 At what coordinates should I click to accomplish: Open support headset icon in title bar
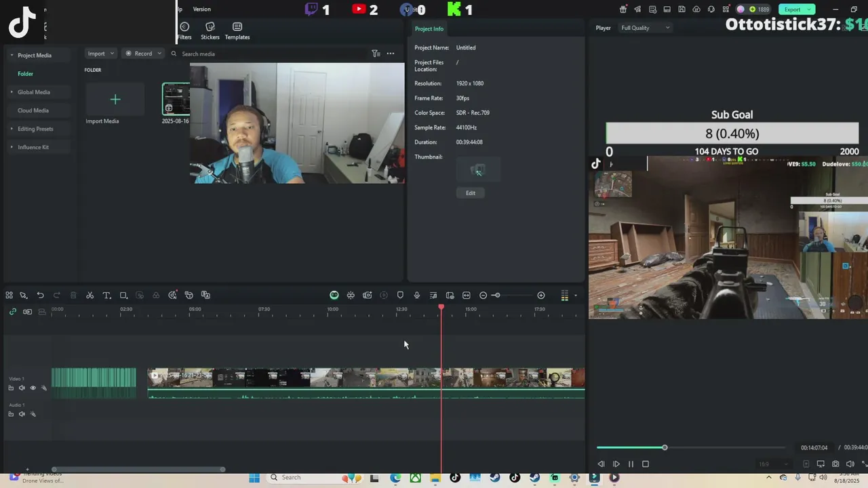[711, 9]
